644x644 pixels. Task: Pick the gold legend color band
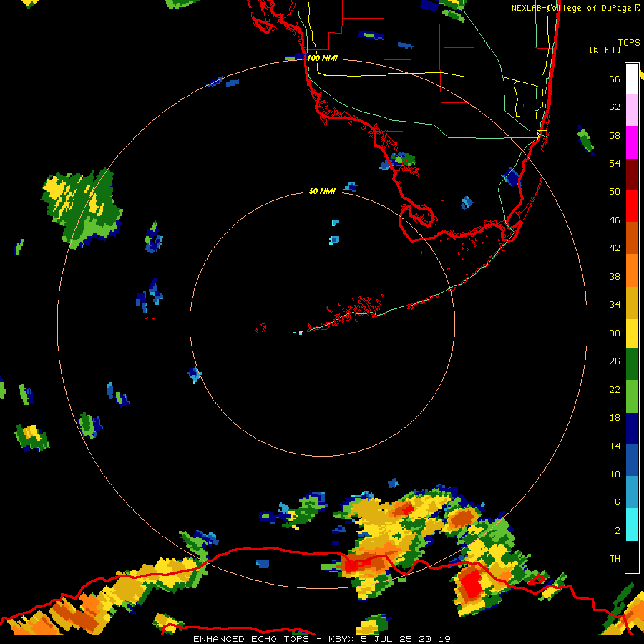[632, 303]
